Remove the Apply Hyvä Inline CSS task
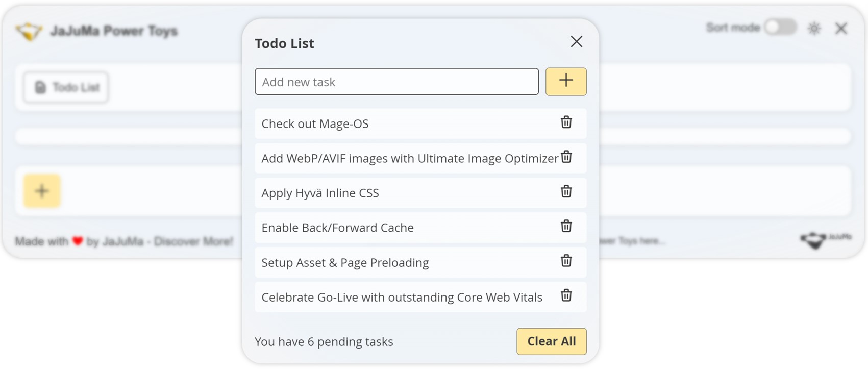Screen dimensions: 868x371 566,192
